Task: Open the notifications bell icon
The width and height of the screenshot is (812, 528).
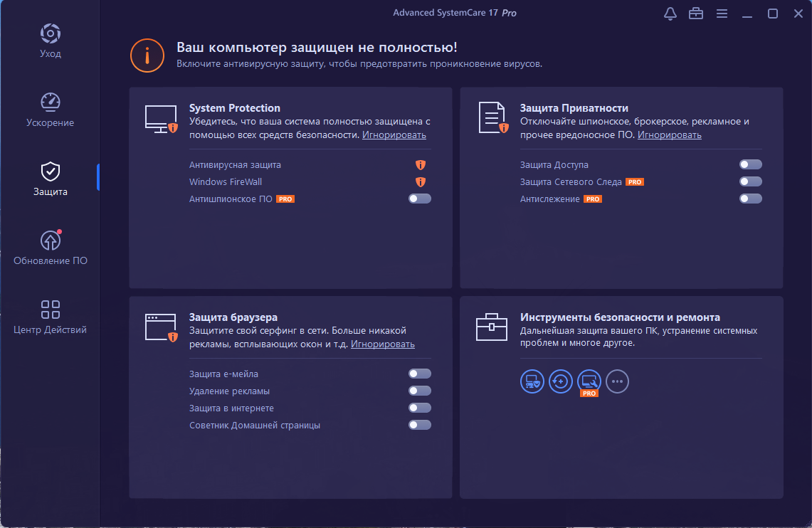Action: pyautogui.click(x=670, y=14)
